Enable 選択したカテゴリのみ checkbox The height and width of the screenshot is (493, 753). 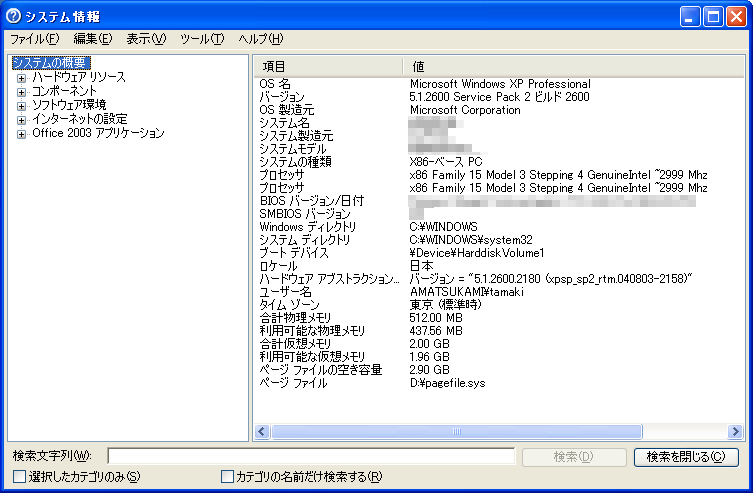tap(20, 477)
